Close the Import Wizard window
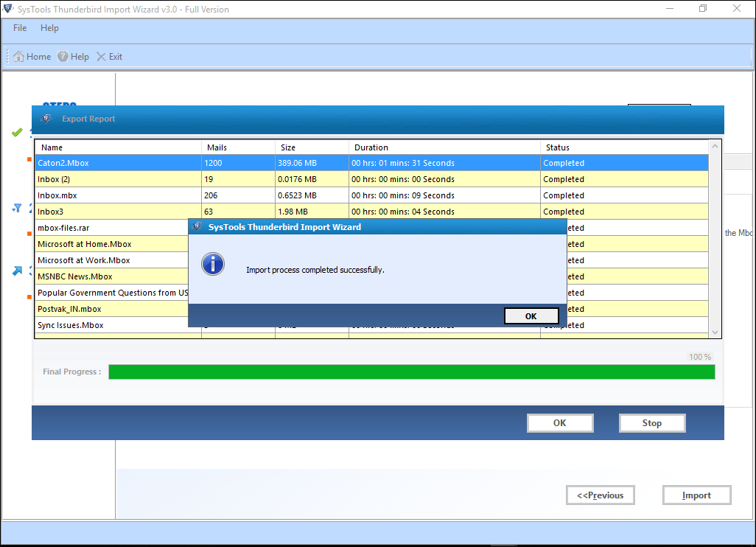This screenshot has width=756, height=547. (737, 9)
